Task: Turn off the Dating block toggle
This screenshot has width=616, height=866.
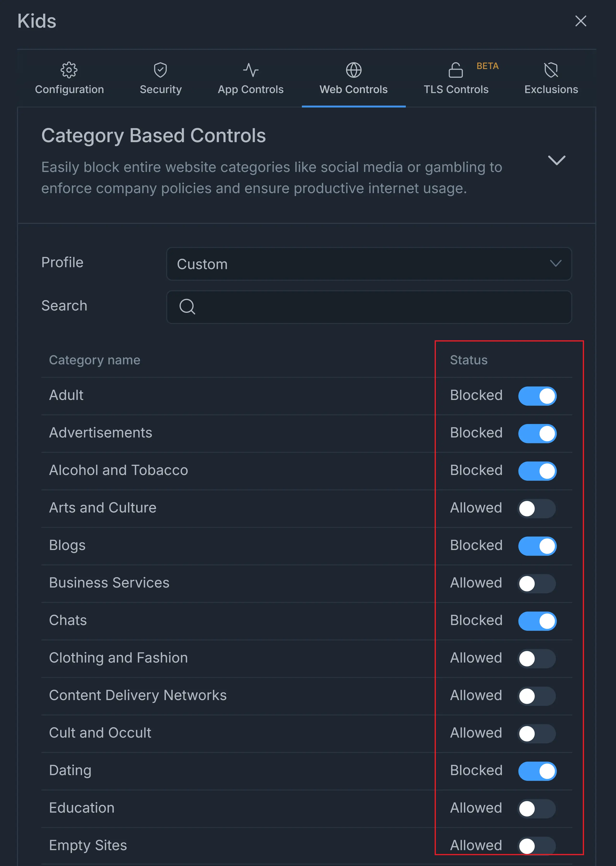Action: pos(537,771)
